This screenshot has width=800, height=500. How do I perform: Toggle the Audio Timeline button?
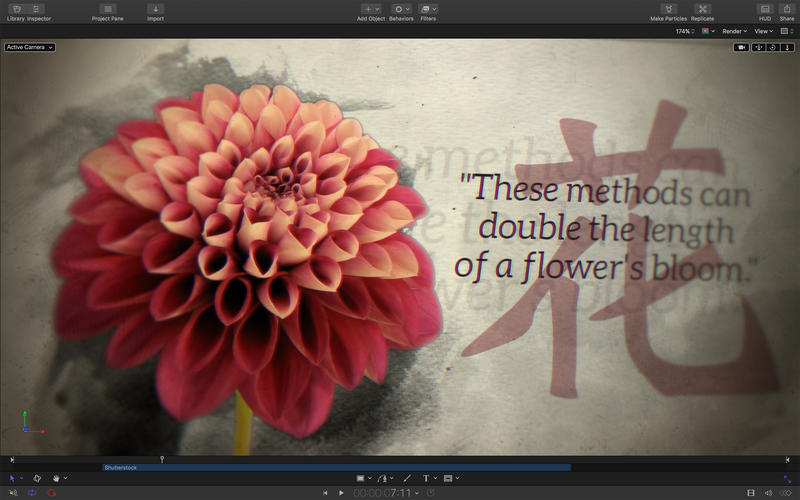pyautogui.click(x=768, y=493)
